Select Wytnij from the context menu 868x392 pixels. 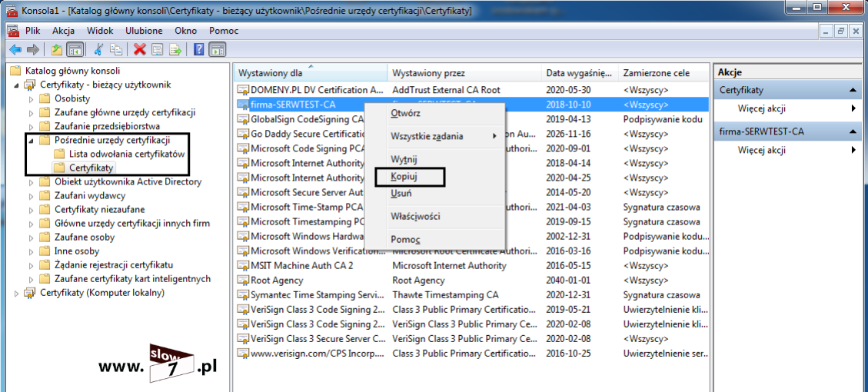point(404,159)
